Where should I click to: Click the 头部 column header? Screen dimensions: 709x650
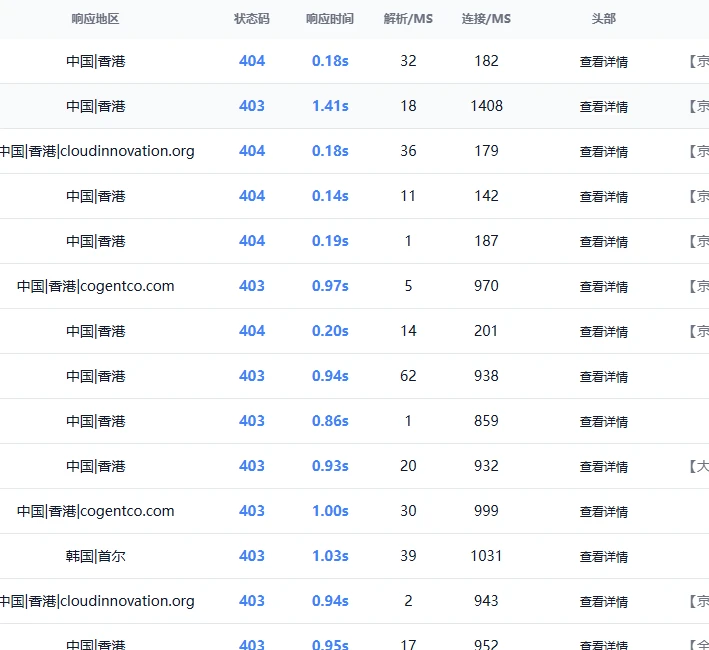(x=603, y=19)
